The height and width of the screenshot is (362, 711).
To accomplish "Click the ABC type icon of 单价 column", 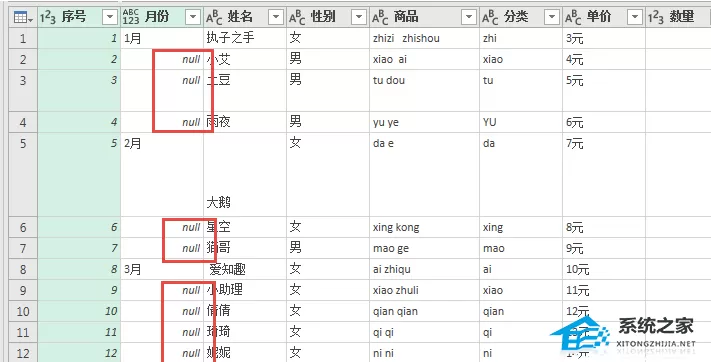I will click(x=573, y=17).
